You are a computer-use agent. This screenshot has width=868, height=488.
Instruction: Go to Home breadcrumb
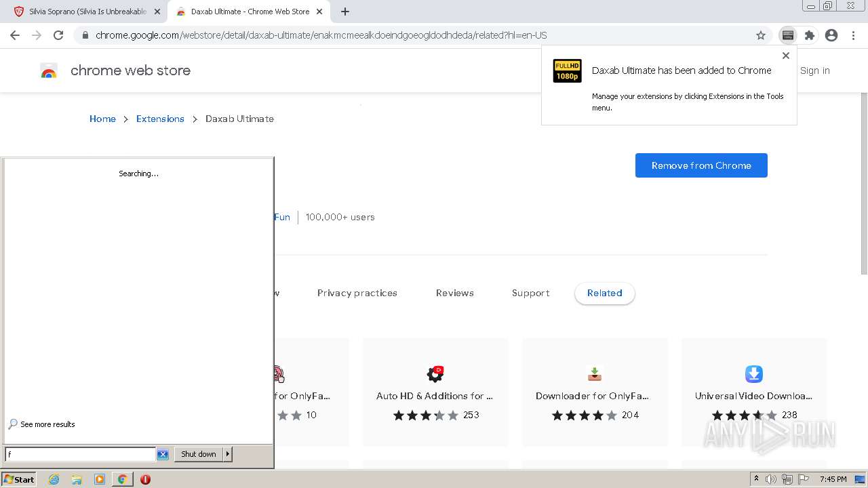coord(102,119)
